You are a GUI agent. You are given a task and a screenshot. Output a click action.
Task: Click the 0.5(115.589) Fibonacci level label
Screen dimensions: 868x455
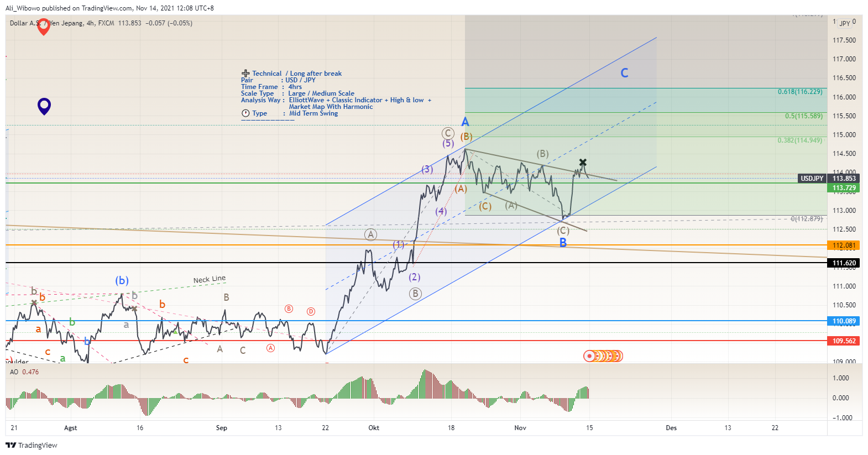coord(804,116)
